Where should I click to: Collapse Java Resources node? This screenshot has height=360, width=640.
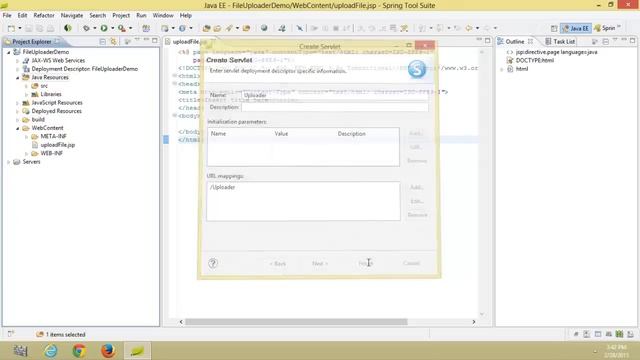[18, 78]
